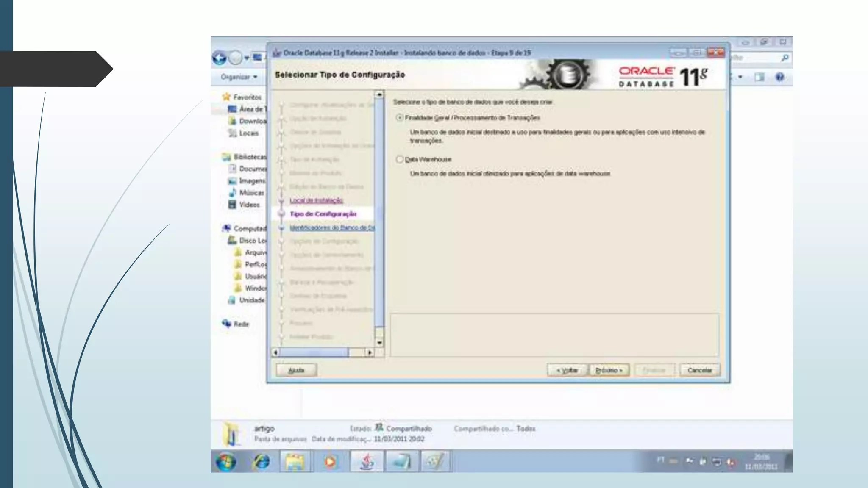Click the Voltar button

pyautogui.click(x=567, y=370)
